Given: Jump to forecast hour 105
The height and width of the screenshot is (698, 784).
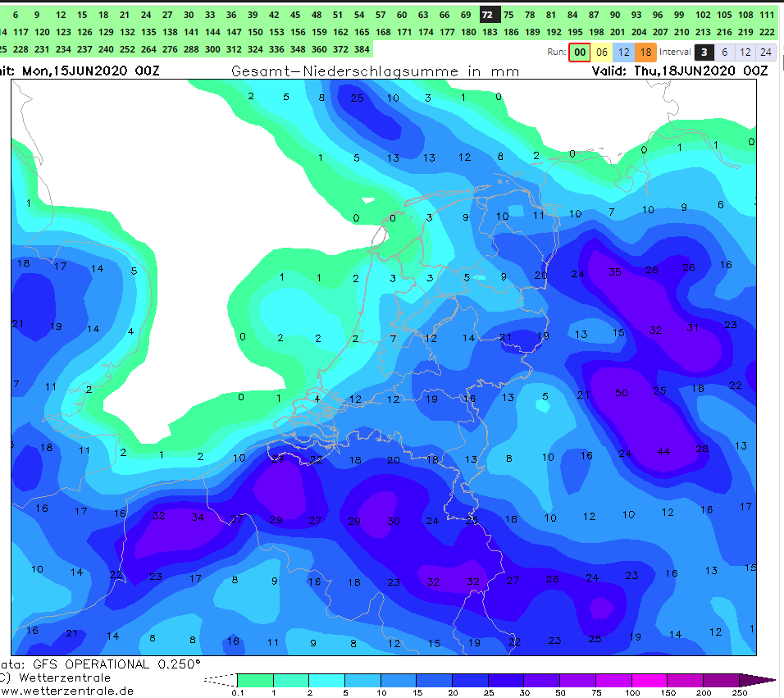Looking at the screenshot, I should 724,15.
